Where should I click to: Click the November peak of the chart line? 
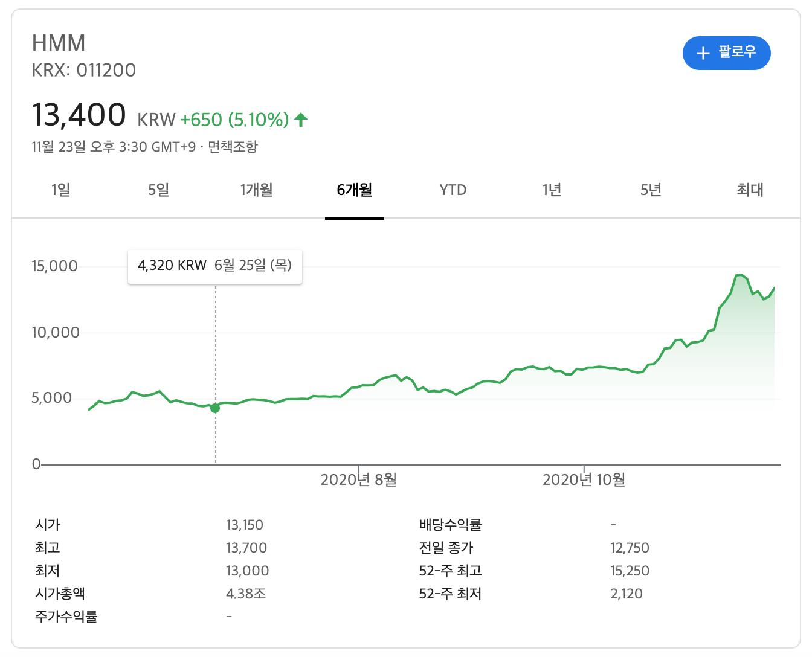pyautogui.click(x=740, y=275)
